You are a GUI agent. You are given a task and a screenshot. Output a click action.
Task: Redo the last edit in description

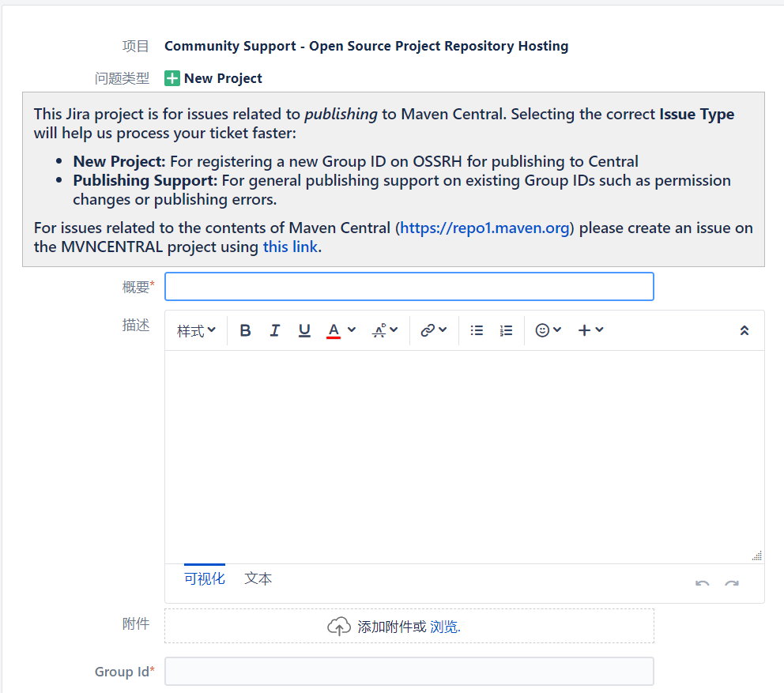pyautogui.click(x=732, y=583)
